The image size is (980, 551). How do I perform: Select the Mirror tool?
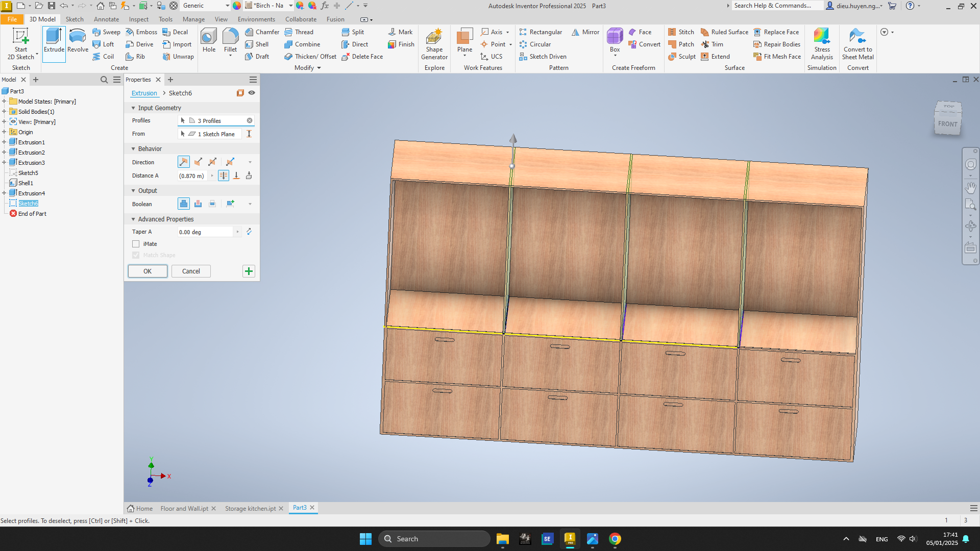pyautogui.click(x=585, y=32)
